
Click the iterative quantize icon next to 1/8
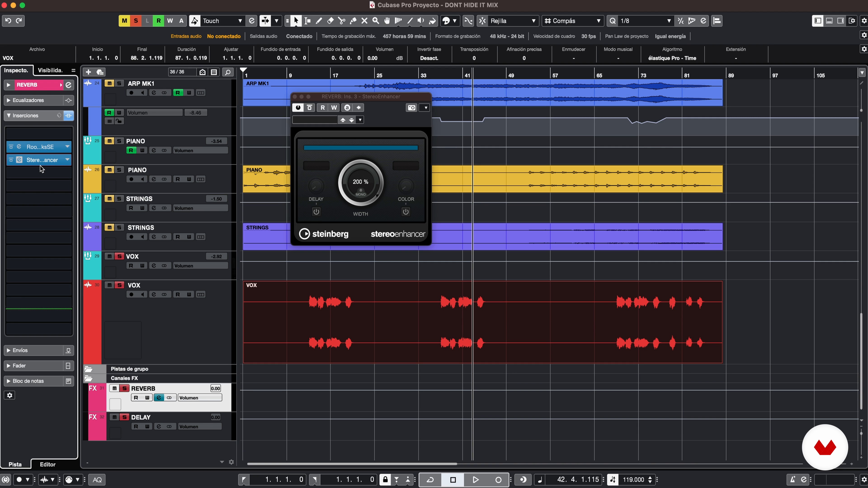pos(680,21)
